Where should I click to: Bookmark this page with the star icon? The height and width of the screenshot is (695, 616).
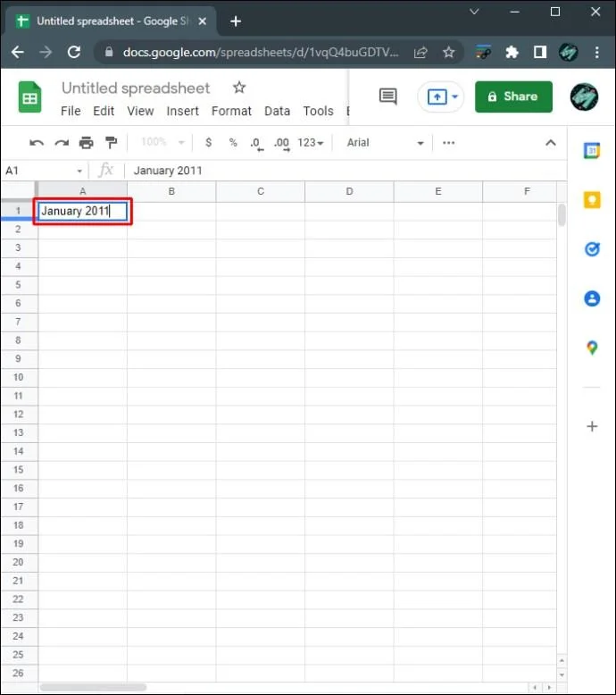tap(448, 53)
